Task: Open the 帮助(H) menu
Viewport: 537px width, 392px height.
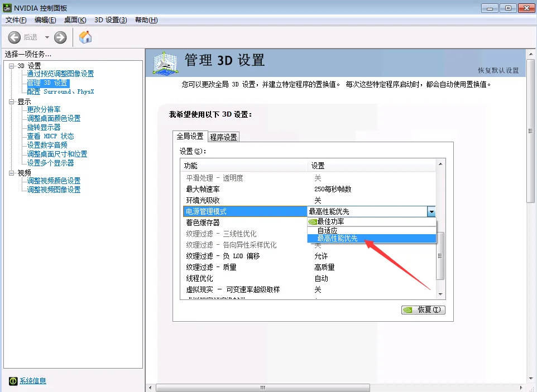Action: [146, 20]
